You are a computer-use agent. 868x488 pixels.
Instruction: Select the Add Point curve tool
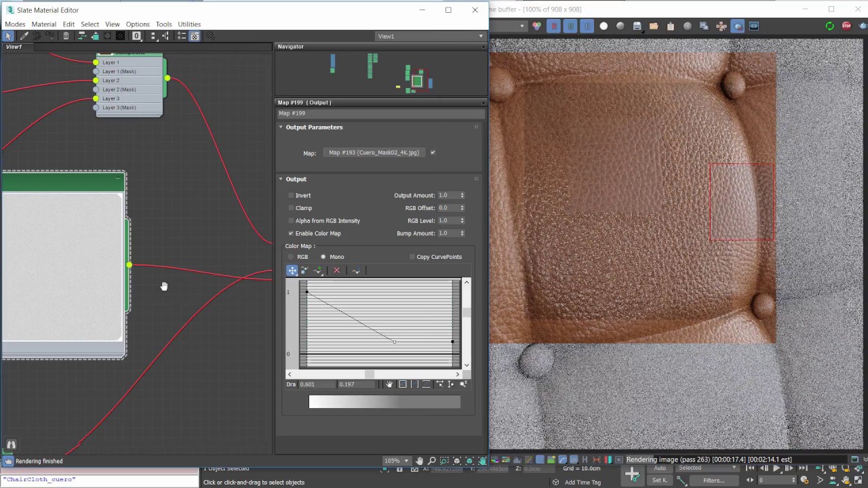[x=318, y=270]
